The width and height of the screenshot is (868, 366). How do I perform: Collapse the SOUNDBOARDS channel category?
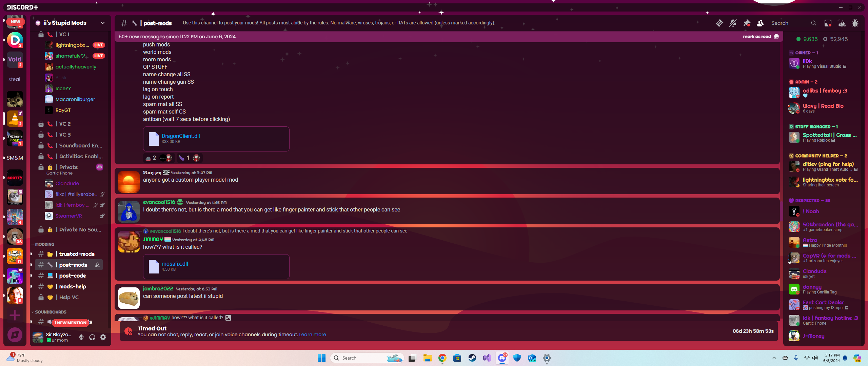click(x=50, y=312)
